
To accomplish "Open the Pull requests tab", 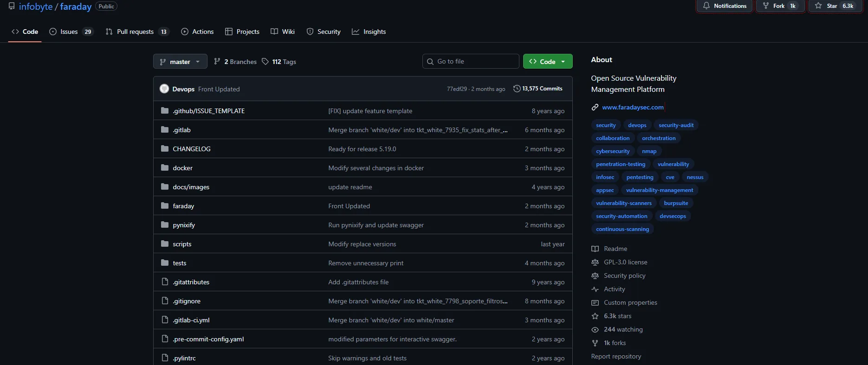I will 135,32.
